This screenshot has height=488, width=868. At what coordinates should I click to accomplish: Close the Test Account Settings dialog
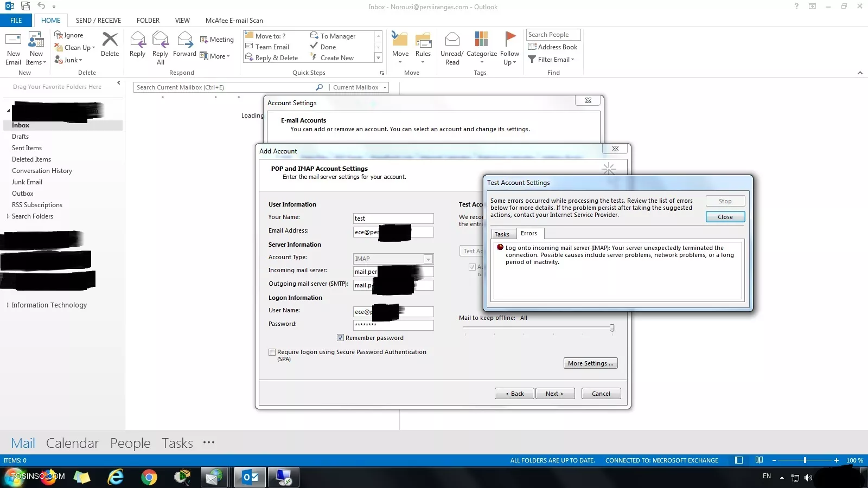click(x=725, y=217)
